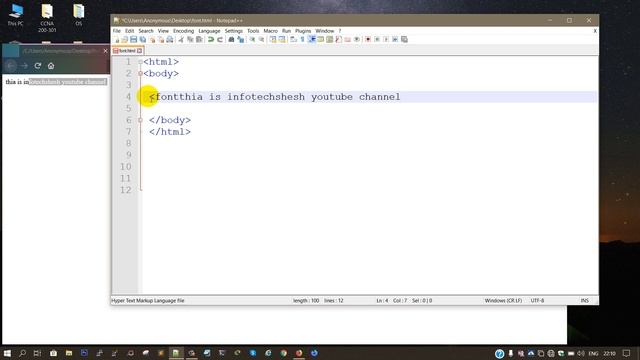
Task: Click the INS indicator in status bar
Action: (584, 300)
